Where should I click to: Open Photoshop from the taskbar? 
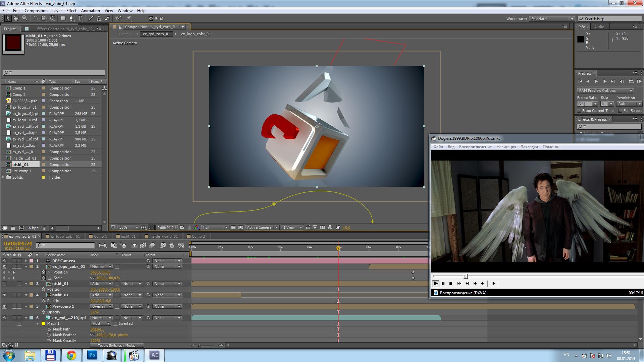pos(92,355)
